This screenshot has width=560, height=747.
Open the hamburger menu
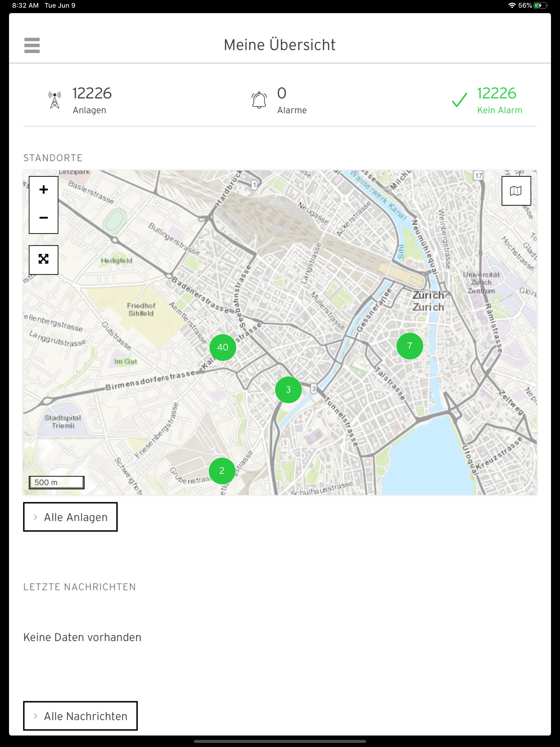(32, 45)
